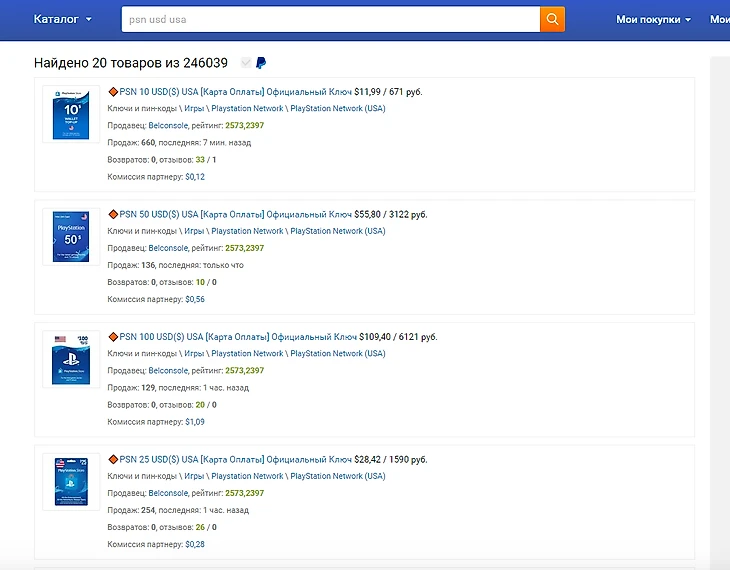730x570 pixels.
Task: Open the PSN 10 USD card thumbnail
Action: [x=73, y=114]
